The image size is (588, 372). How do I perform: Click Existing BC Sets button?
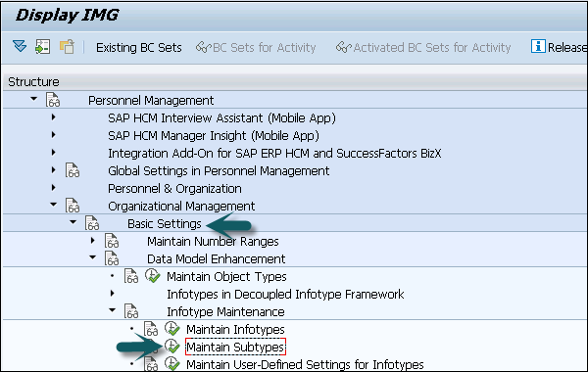(x=139, y=48)
